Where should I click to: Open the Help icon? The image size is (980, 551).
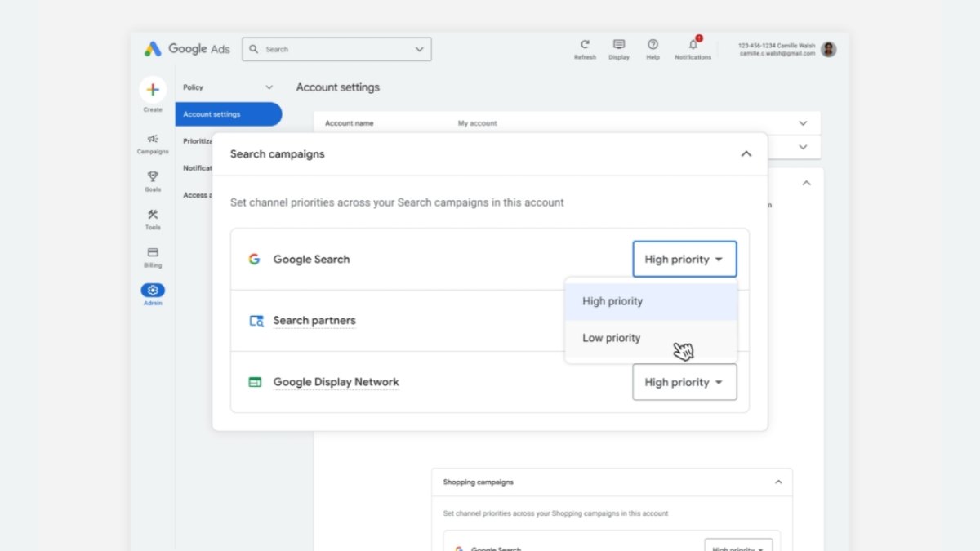pyautogui.click(x=653, y=45)
